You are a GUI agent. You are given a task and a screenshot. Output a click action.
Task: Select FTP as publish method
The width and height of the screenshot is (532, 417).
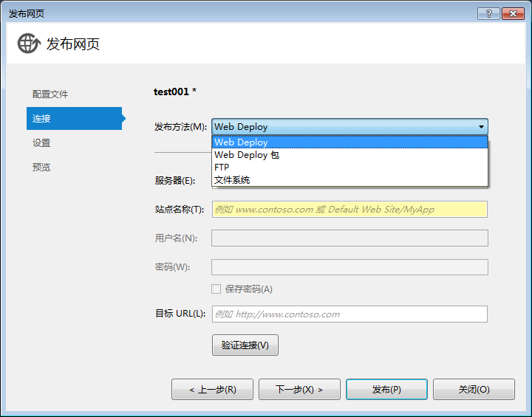click(x=349, y=167)
